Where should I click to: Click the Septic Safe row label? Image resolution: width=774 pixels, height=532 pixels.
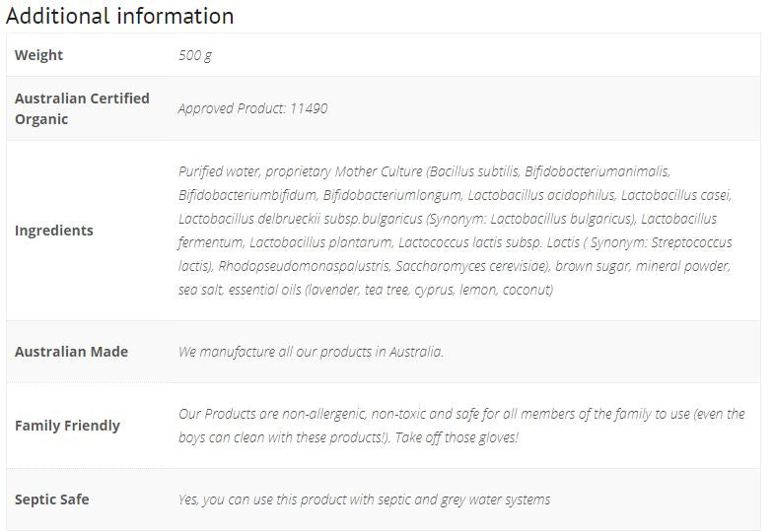coord(52,499)
